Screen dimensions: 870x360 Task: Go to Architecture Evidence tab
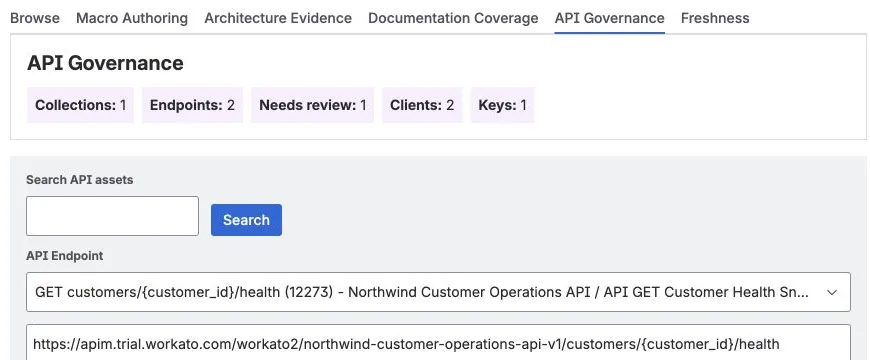278,18
